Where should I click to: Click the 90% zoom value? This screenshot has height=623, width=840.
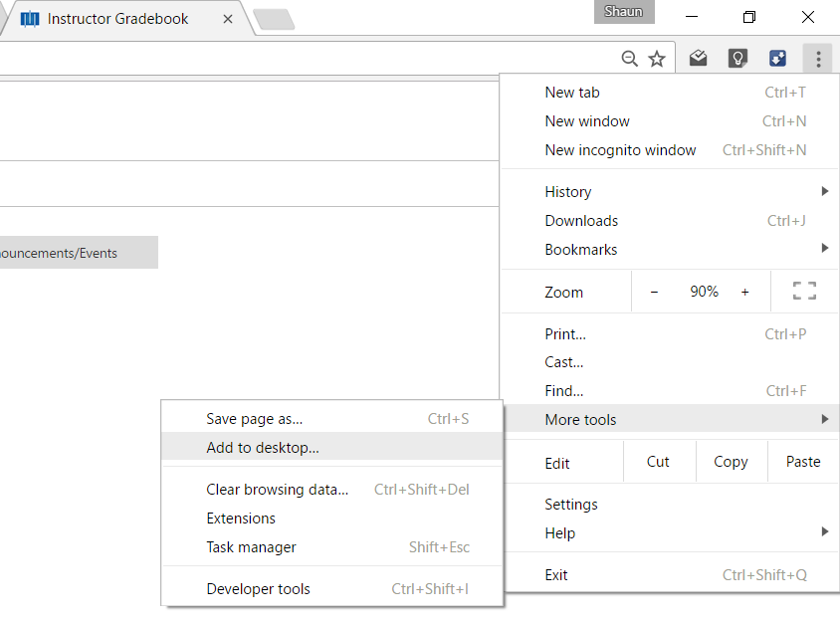tap(704, 292)
